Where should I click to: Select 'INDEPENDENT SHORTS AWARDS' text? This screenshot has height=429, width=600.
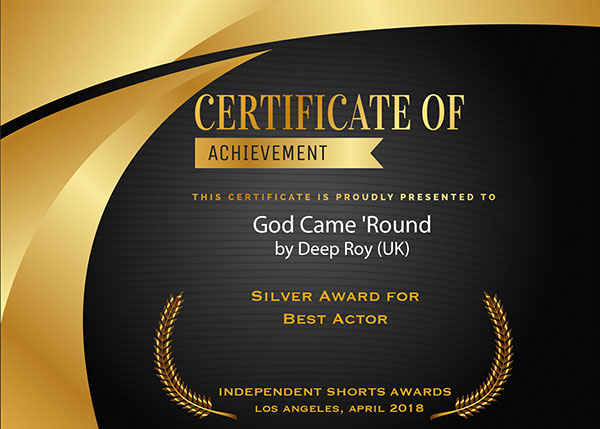335,392
